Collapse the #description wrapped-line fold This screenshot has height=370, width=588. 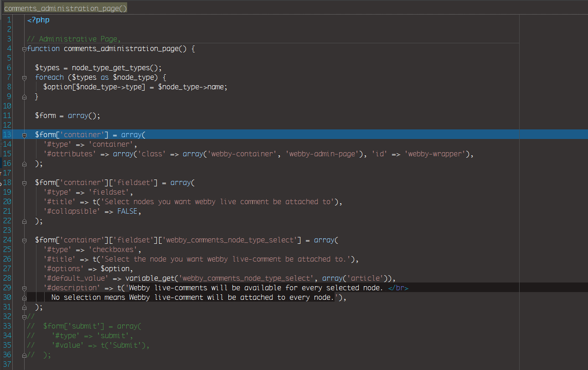pyautogui.click(x=24, y=288)
